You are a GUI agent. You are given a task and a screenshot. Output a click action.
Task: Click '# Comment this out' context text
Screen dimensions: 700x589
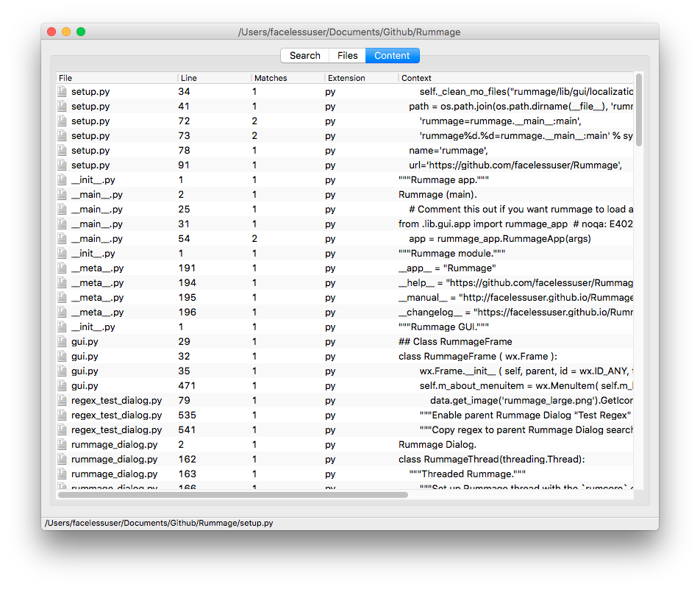click(x=521, y=210)
